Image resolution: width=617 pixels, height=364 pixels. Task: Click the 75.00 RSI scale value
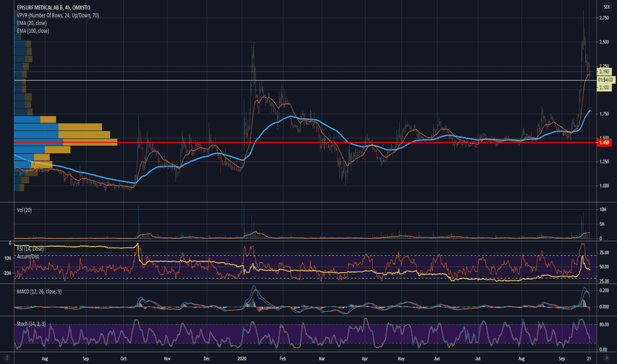click(x=604, y=253)
